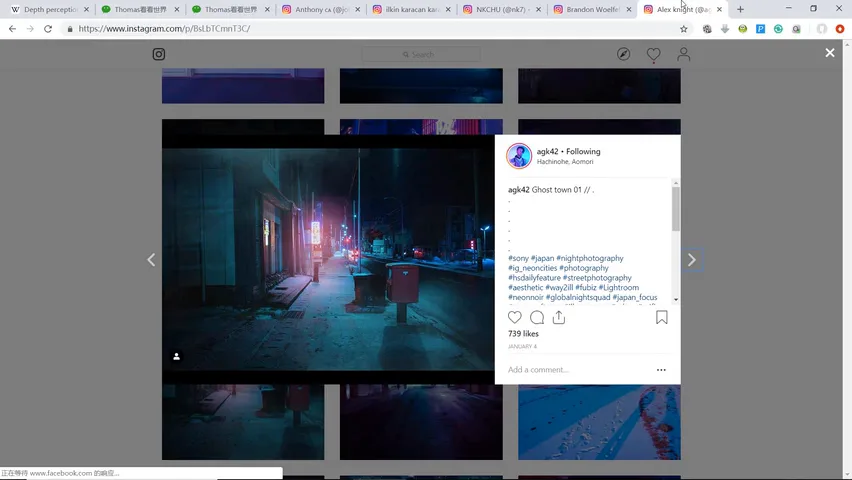The image size is (852, 480).
Task: Open agk42 profile avatar
Action: (519, 156)
